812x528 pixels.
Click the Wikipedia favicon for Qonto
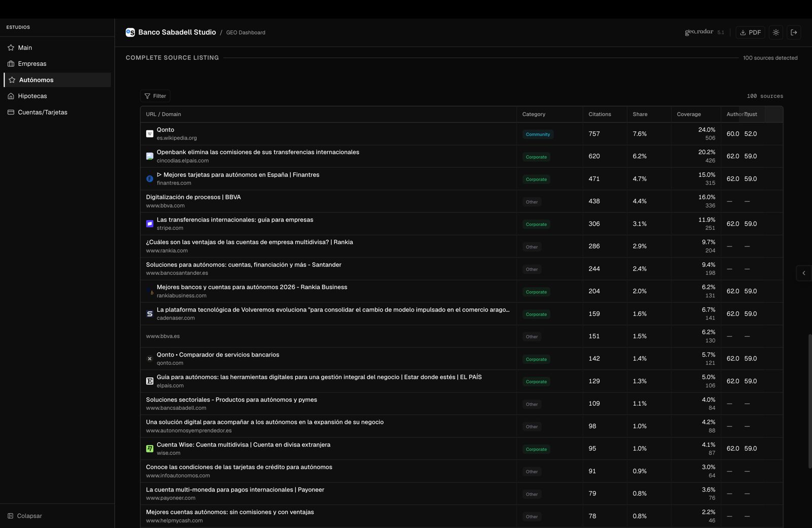click(150, 134)
